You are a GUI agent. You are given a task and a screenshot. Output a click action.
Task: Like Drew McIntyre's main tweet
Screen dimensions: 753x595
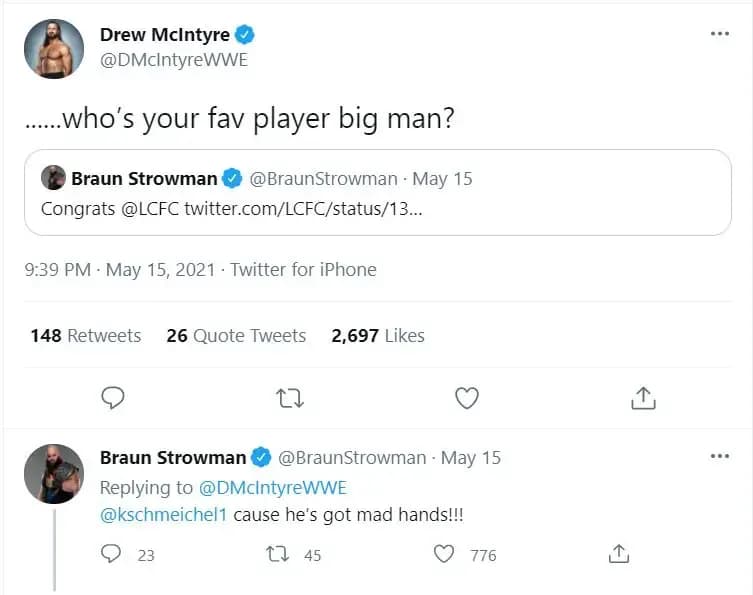coord(467,398)
